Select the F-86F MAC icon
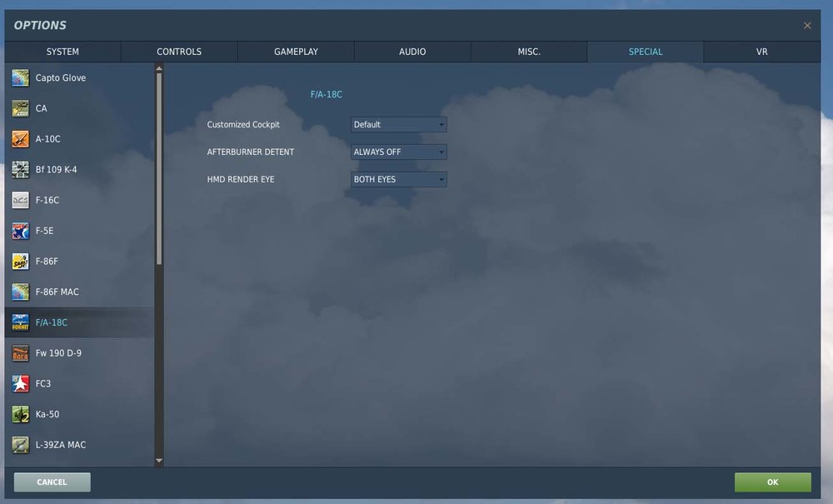 tap(20, 292)
